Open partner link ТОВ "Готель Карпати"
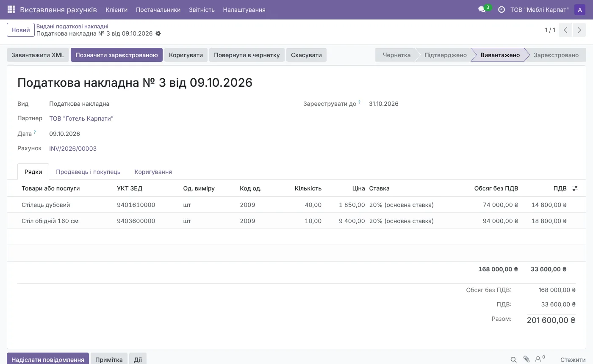 click(x=81, y=119)
